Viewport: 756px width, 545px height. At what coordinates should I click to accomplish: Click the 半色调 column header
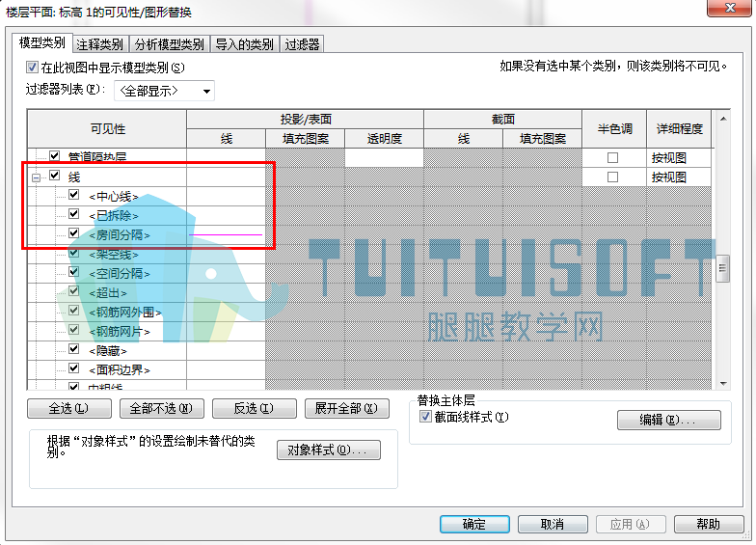(x=614, y=129)
